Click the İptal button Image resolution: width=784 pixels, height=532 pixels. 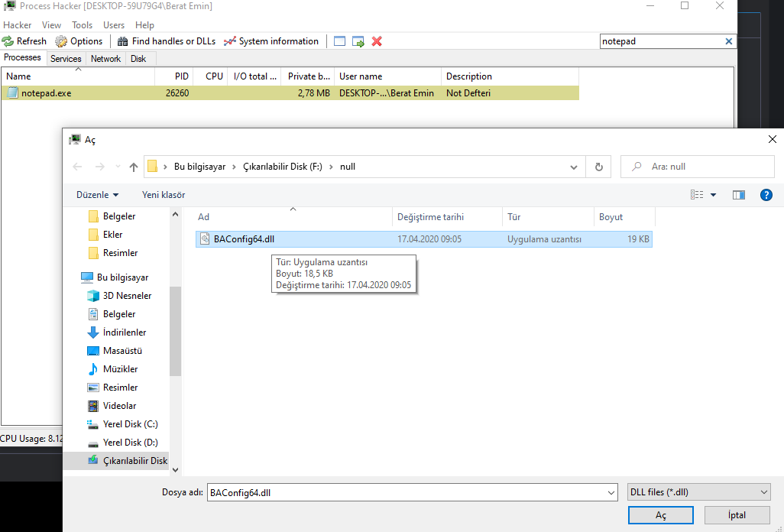point(737,515)
